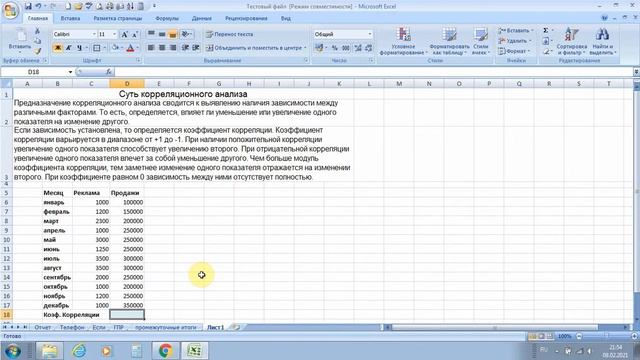Cut the selected cell contents
The height and width of the screenshot is (360, 640).
click(37, 31)
